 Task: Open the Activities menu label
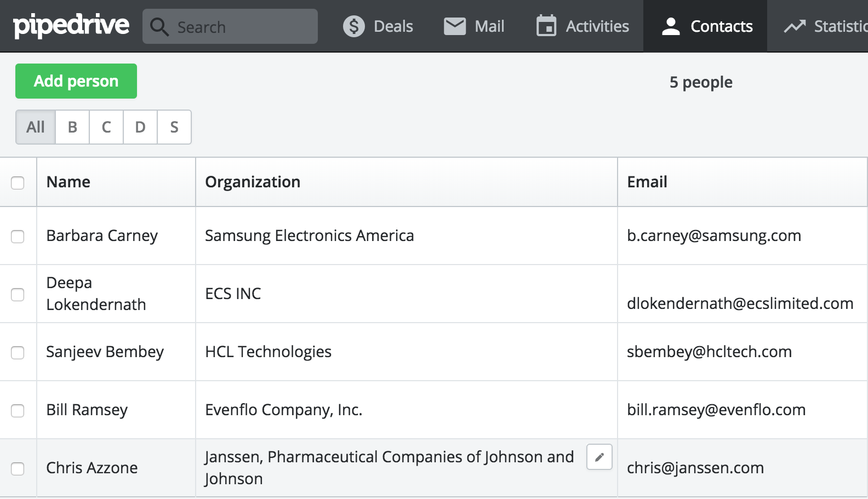click(x=597, y=26)
